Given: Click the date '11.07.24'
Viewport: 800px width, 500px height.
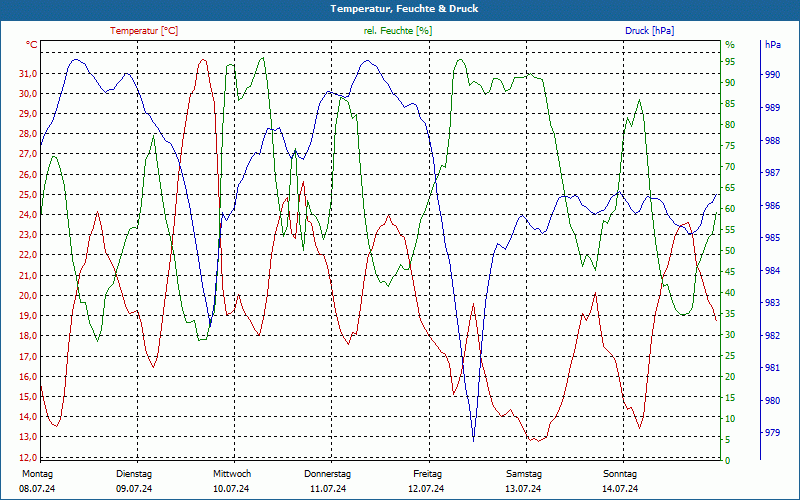Looking at the screenshot, I should point(328,489).
